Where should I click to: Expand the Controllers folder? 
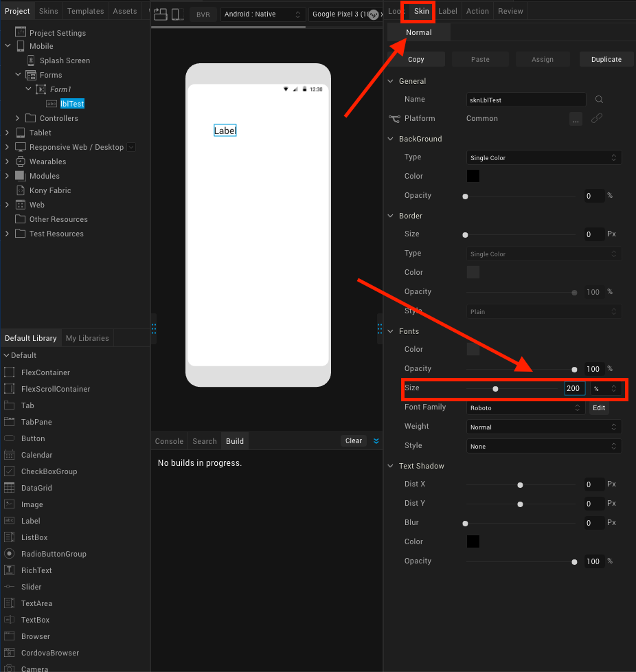click(x=18, y=118)
